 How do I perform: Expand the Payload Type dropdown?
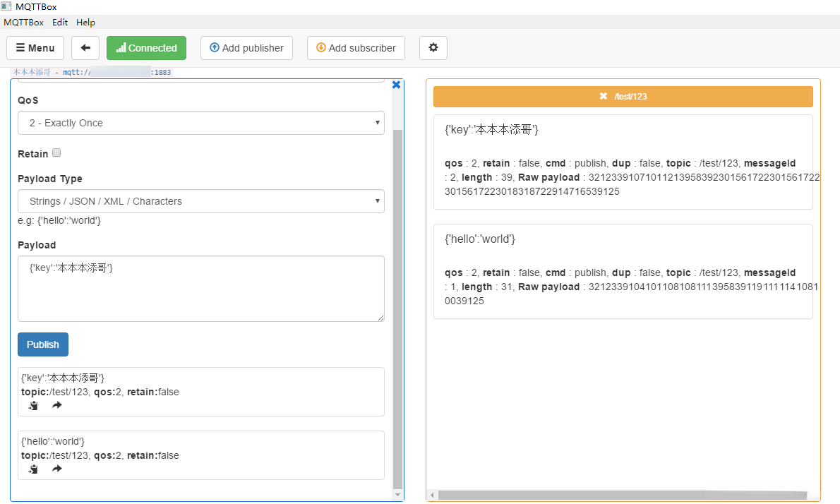click(x=201, y=201)
